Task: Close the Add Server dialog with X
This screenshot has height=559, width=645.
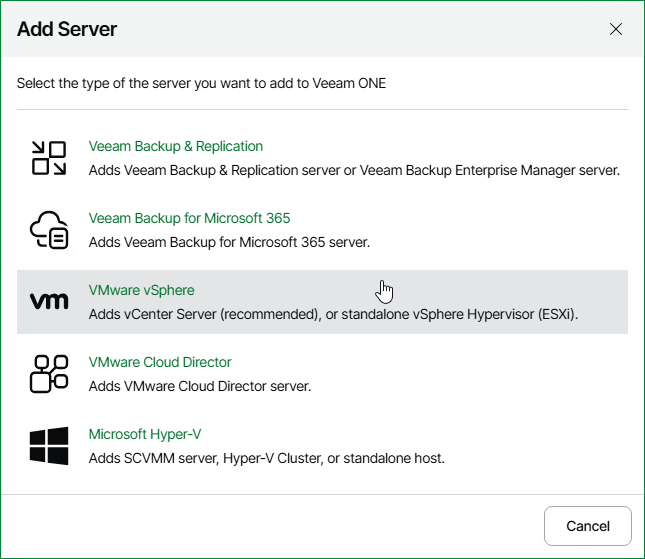Action: pyautogui.click(x=616, y=29)
